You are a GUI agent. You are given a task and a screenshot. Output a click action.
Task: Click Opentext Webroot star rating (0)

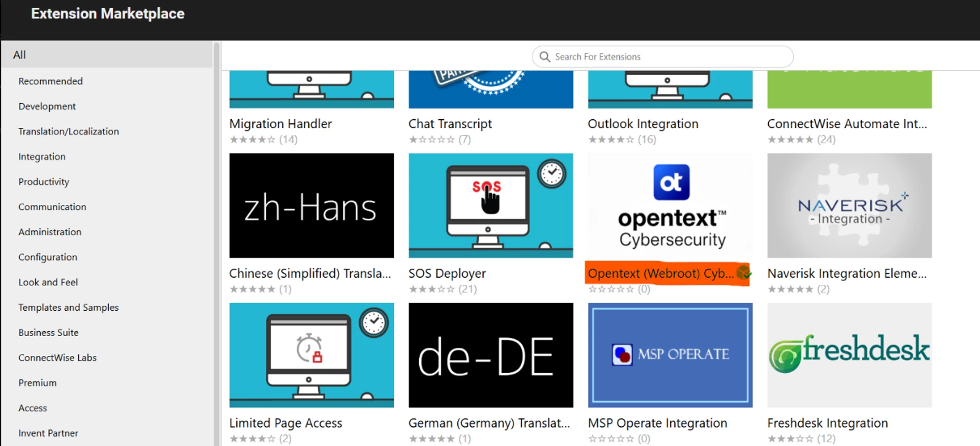click(619, 289)
